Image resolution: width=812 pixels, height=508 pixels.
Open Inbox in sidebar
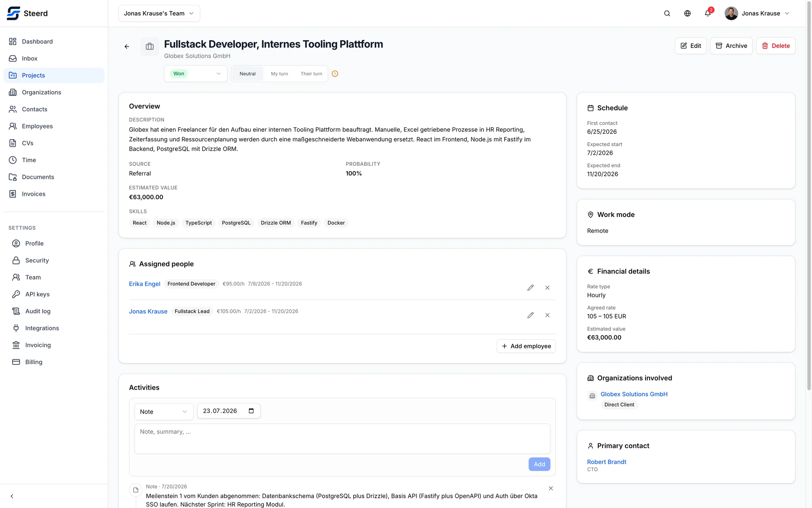coord(54,59)
